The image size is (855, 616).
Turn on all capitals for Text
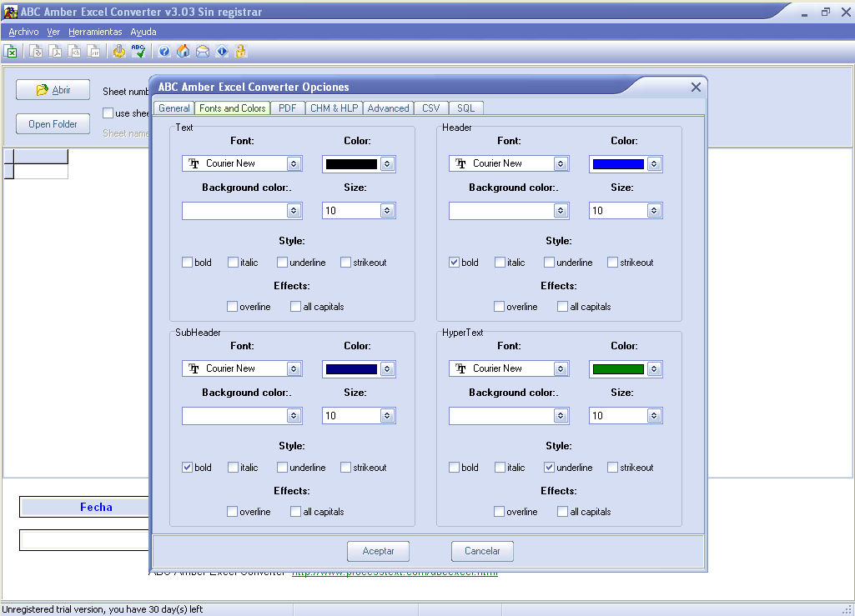(295, 307)
